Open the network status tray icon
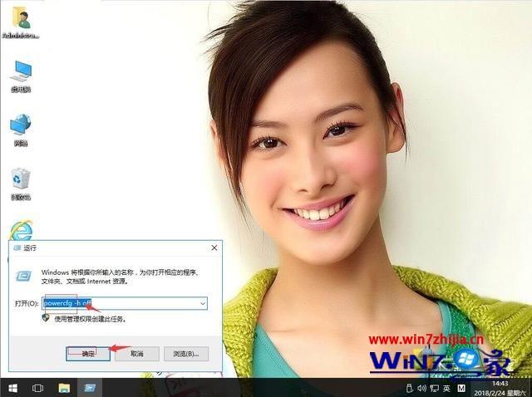532x397 pixels. (434, 388)
